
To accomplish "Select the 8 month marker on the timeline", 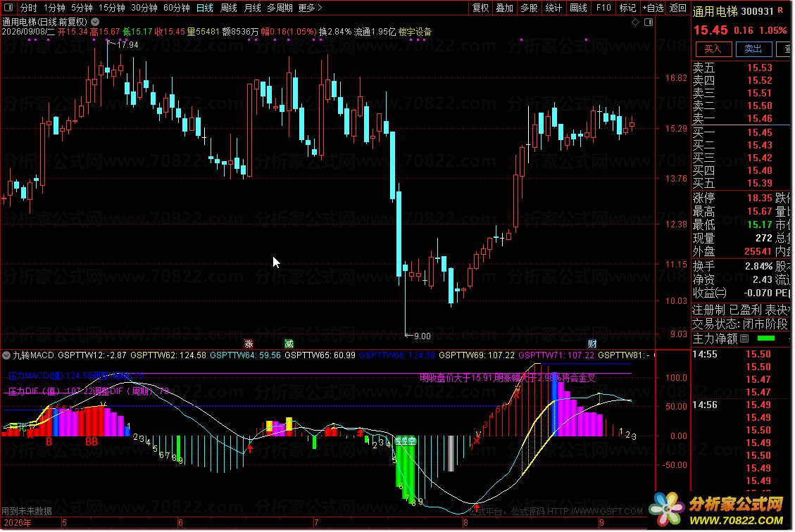I will click(x=465, y=522).
